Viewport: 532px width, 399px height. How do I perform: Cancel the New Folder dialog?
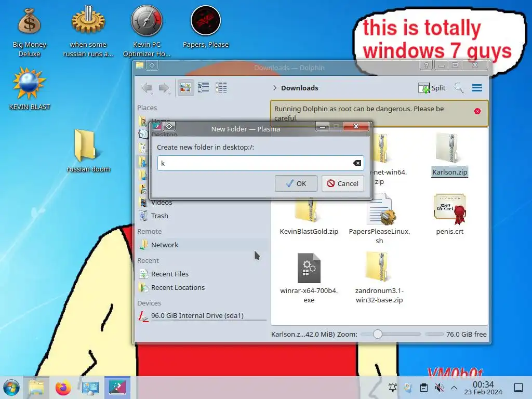pos(343,183)
